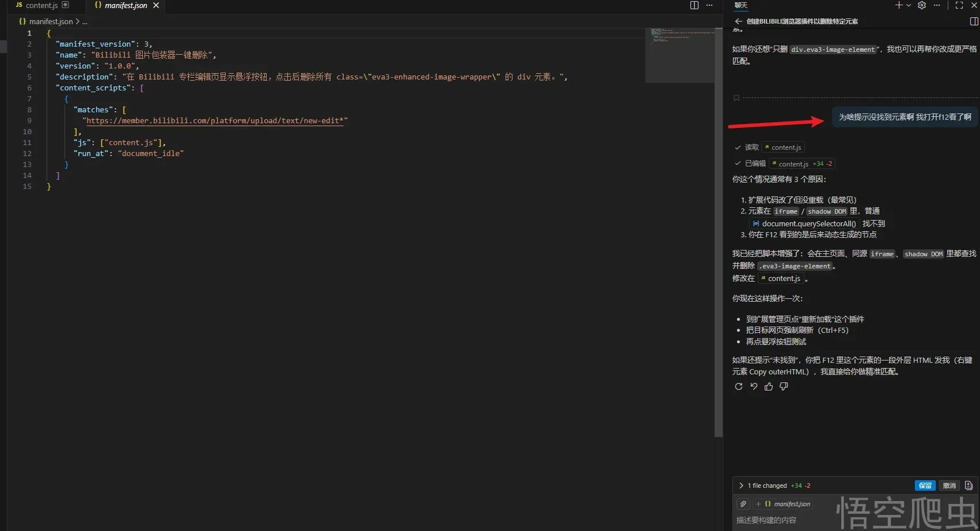Click the thumbs down feedback icon

[784, 386]
